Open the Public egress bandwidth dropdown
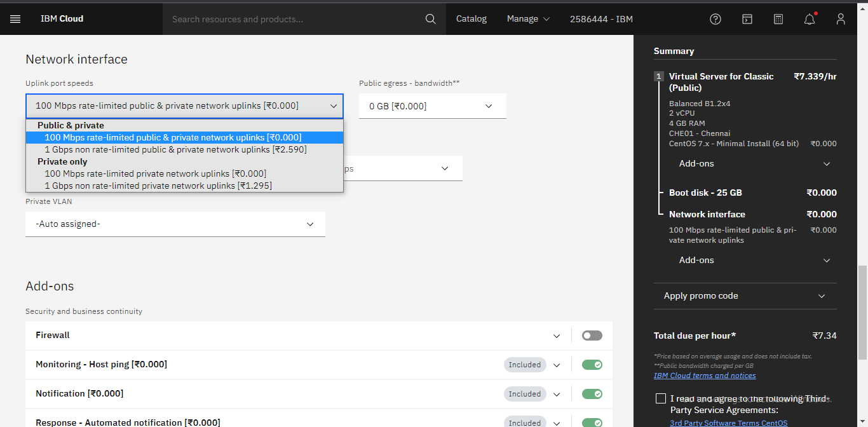The image size is (868, 427). (432, 105)
